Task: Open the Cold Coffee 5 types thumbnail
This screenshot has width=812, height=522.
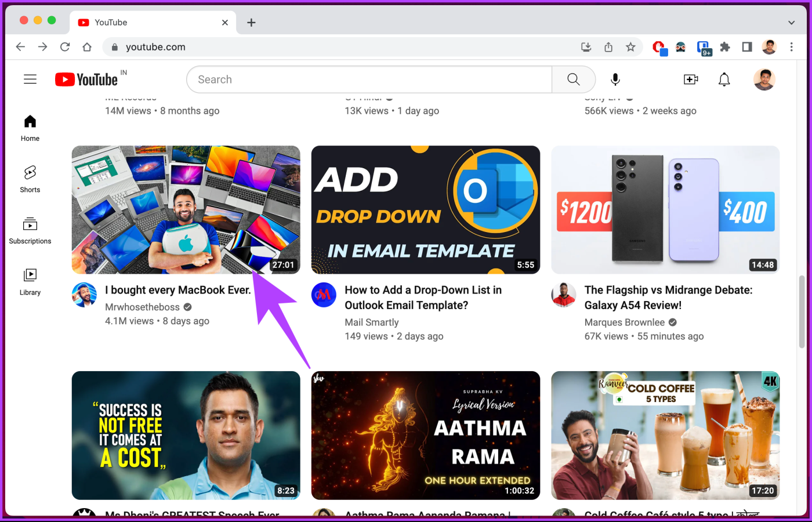Action: click(665, 435)
